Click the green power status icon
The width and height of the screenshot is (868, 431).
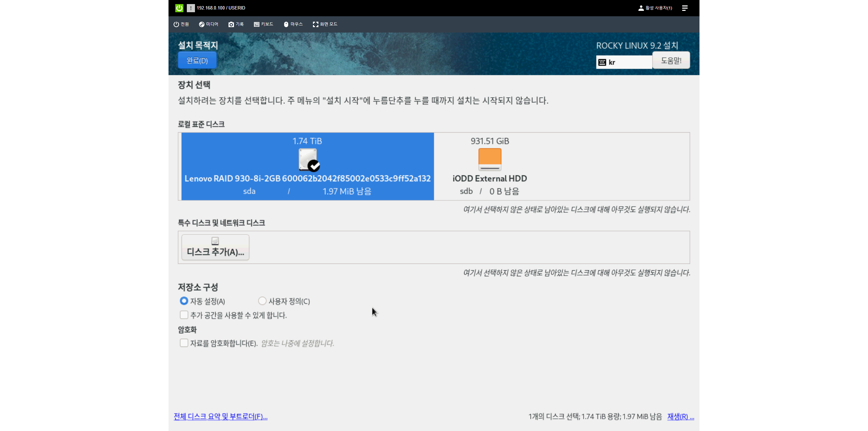[x=179, y=8]
